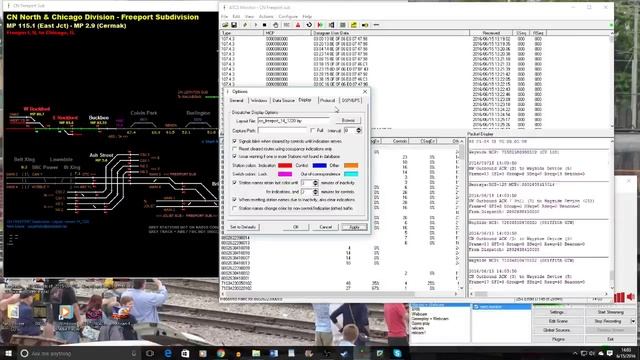The height and width of the screenshot is (360, 640).
Task: Open File Explorer from taskbar
Action: 256,353
